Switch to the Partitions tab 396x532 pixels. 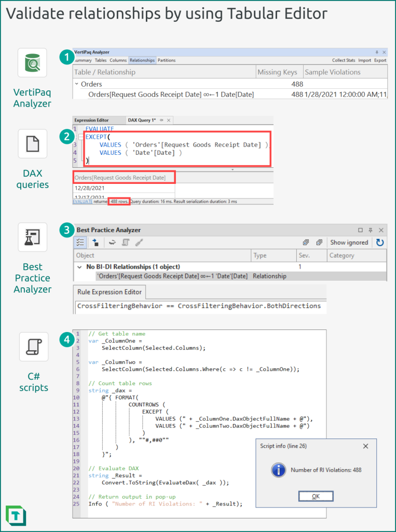(167, 60)
